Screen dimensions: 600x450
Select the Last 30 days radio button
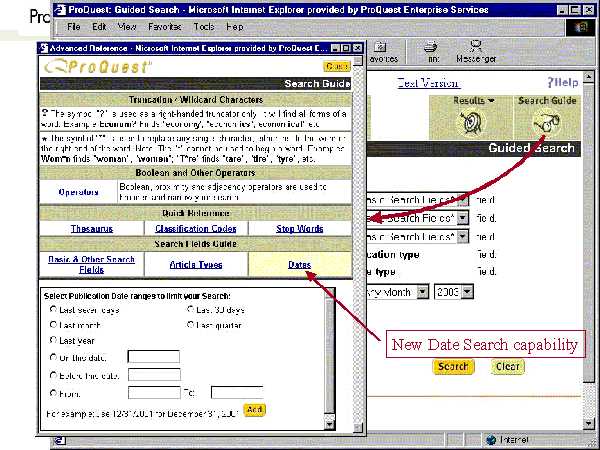190,309
